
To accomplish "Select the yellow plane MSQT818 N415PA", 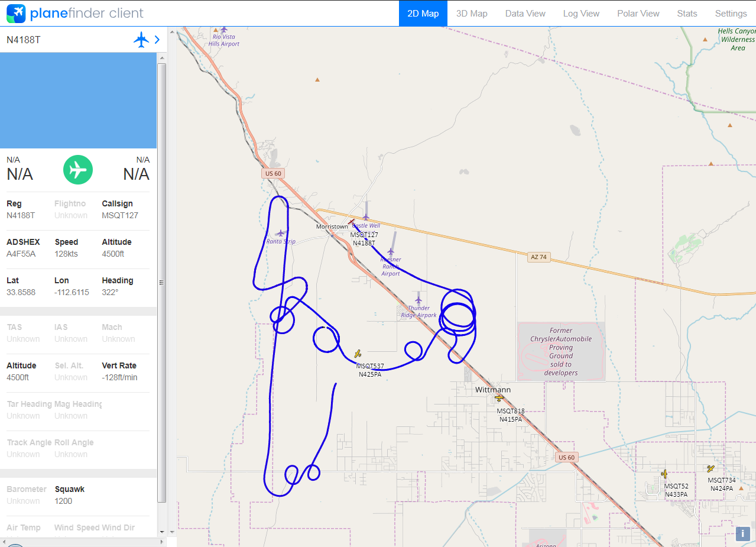I will (499, 398).
